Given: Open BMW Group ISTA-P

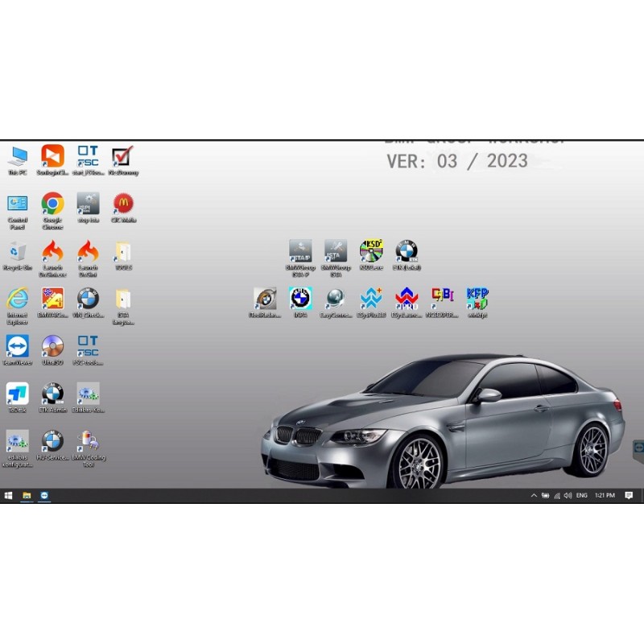Looking at the screenshot, I should click(299, 250).
